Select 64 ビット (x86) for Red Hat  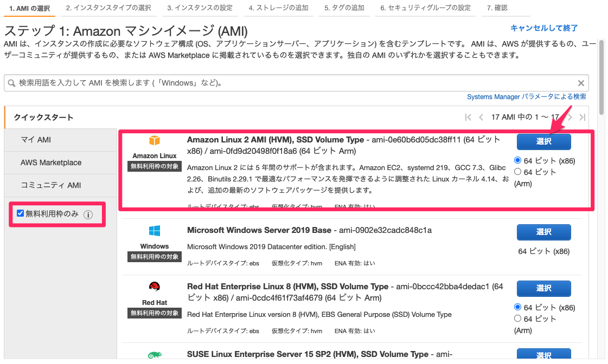point(517,307)
